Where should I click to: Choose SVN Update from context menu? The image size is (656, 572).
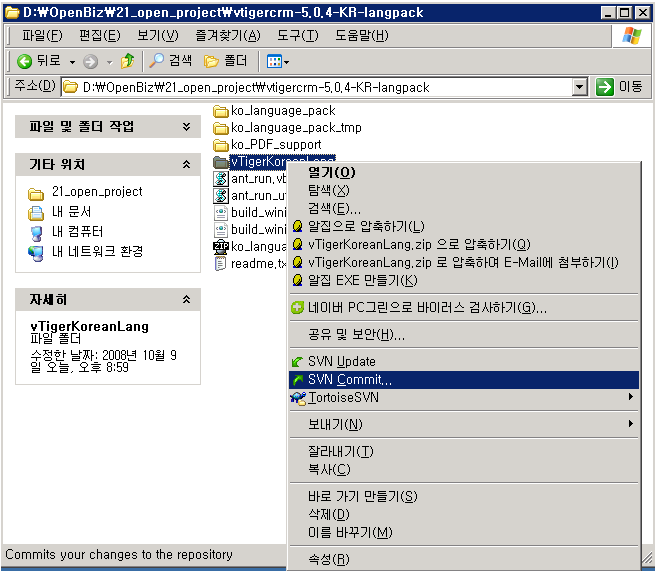[x=464, y=362]
